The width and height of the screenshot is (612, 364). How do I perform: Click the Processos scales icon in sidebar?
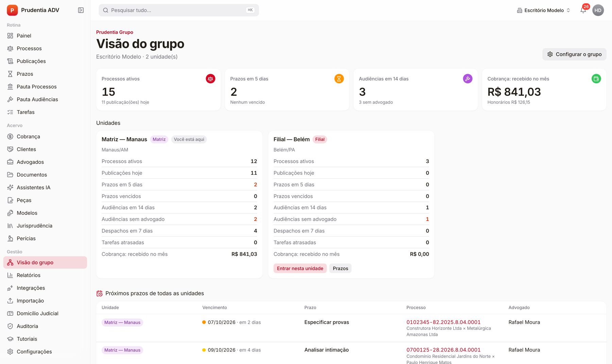[x=10, y=49]
